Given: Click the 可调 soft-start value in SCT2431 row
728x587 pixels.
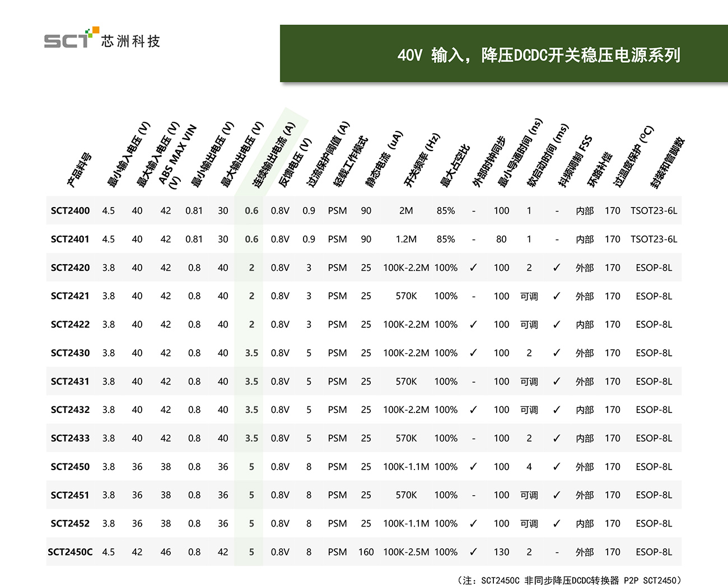Looking at the screenshot, I should tap(529, 382).
